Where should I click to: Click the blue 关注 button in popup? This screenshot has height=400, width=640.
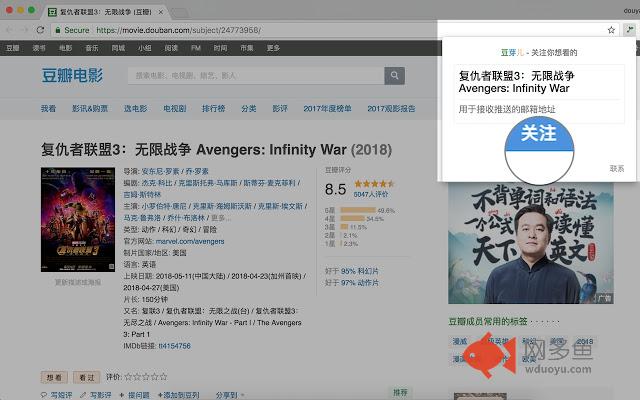point(539,134)
